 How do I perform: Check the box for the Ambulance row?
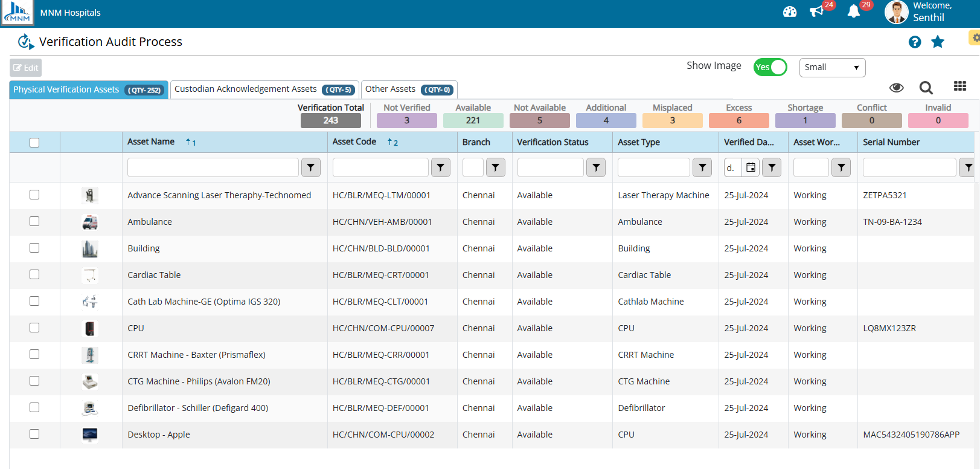(x=34, y=221)
